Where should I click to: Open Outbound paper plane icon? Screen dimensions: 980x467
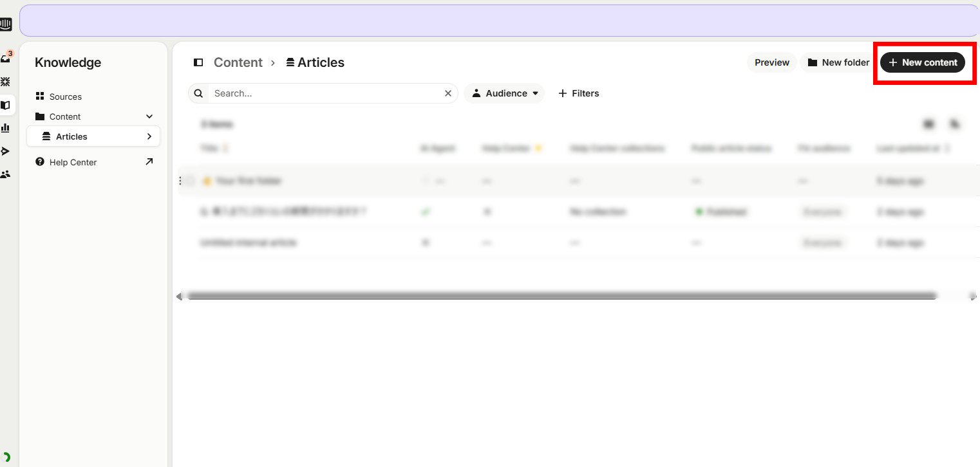6,151
